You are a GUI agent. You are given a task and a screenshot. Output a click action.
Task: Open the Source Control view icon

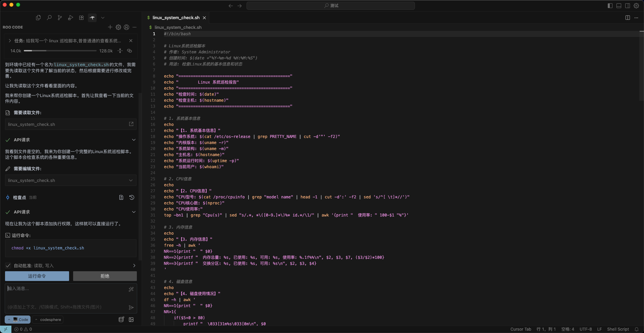tap(60, 18)
